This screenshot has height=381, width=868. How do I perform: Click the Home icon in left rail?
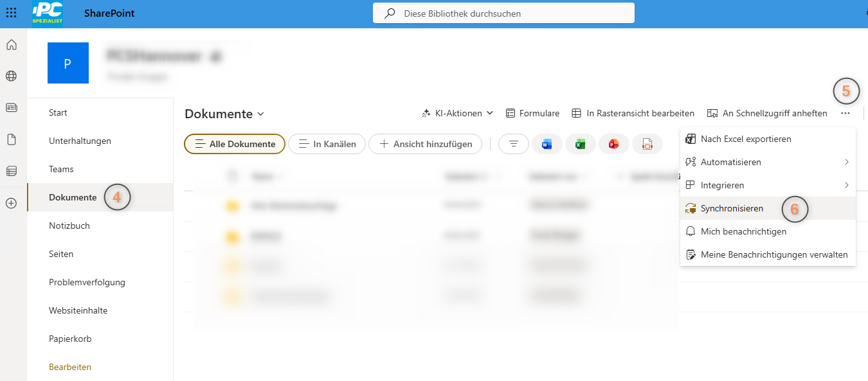(11, 45)
